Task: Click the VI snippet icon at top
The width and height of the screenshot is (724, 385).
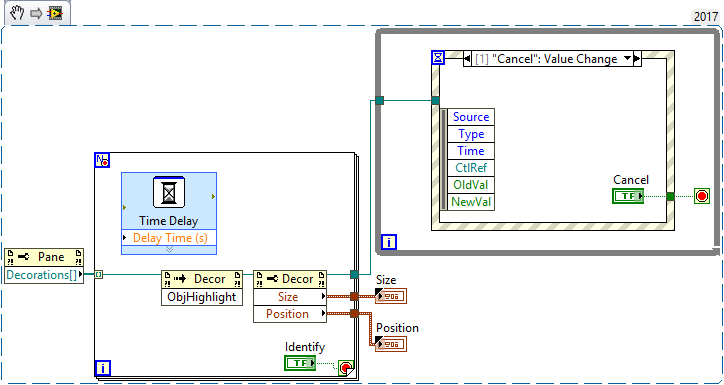Action: click(55, 14)
